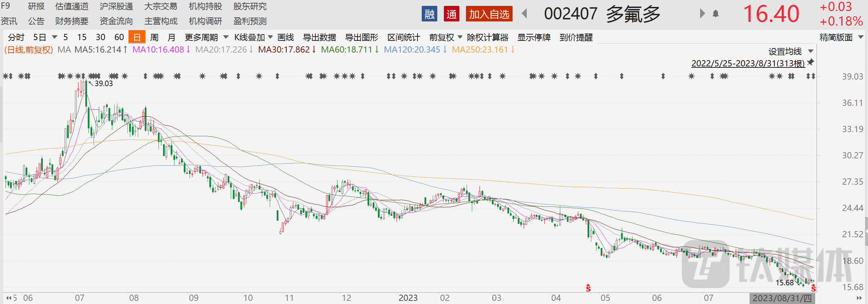Viewport: 868px width, 304px height.
Task: Open the 估值通道 menu item
Action: (72, 7)
